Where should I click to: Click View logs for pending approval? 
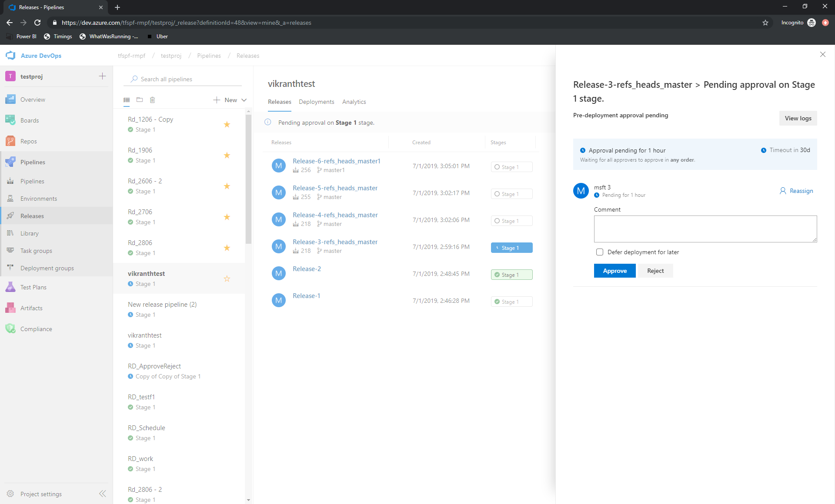click(798, 117)
